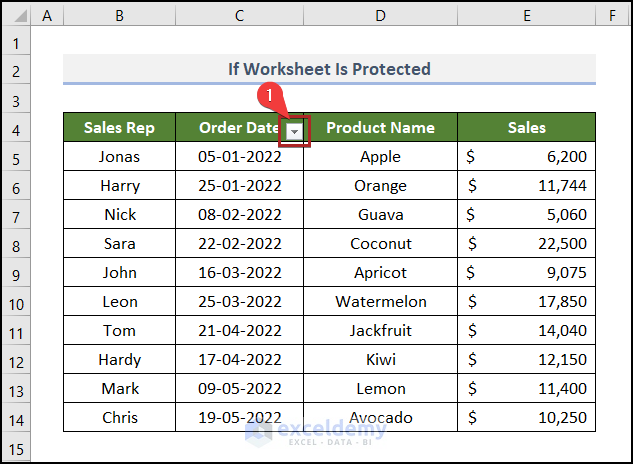Click the select-all corner triangle icon
Viewport: 633px width, 464px height.
[16, 15]
